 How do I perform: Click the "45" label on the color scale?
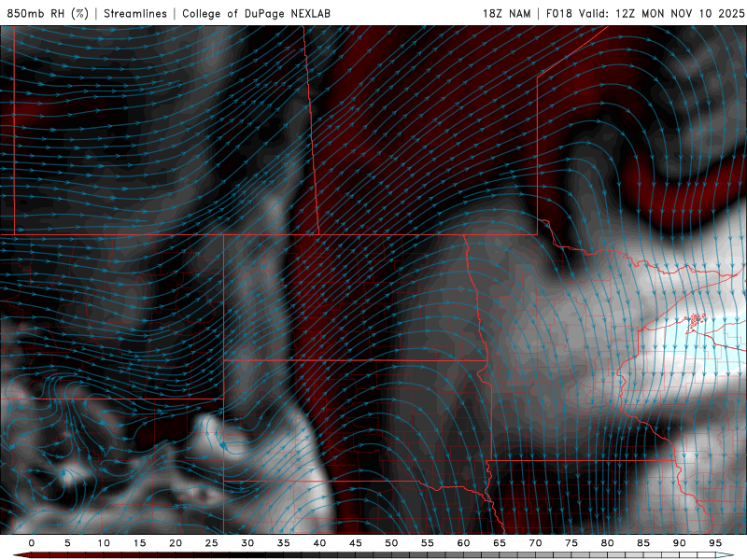point(356,543)
